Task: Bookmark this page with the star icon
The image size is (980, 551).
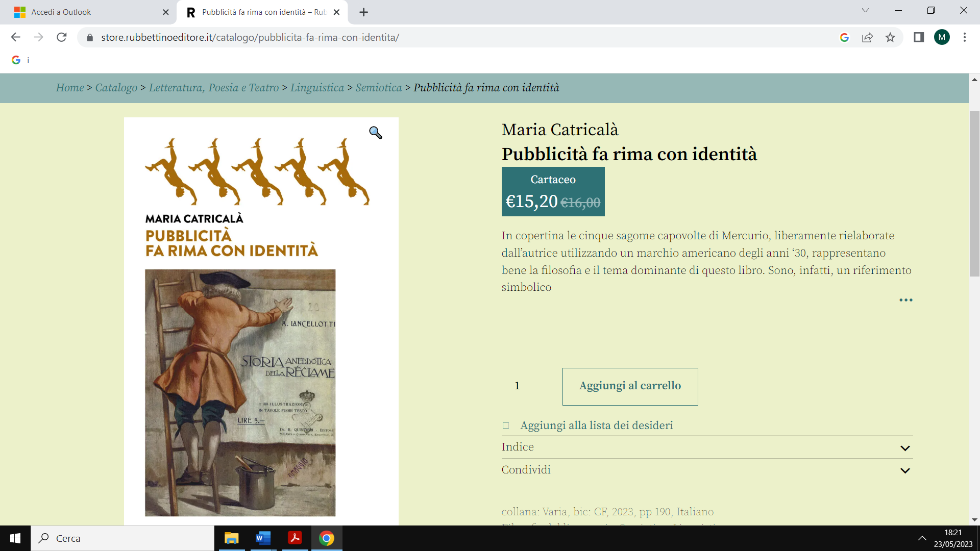Action: pyautogui.click(x=890, y=37)
